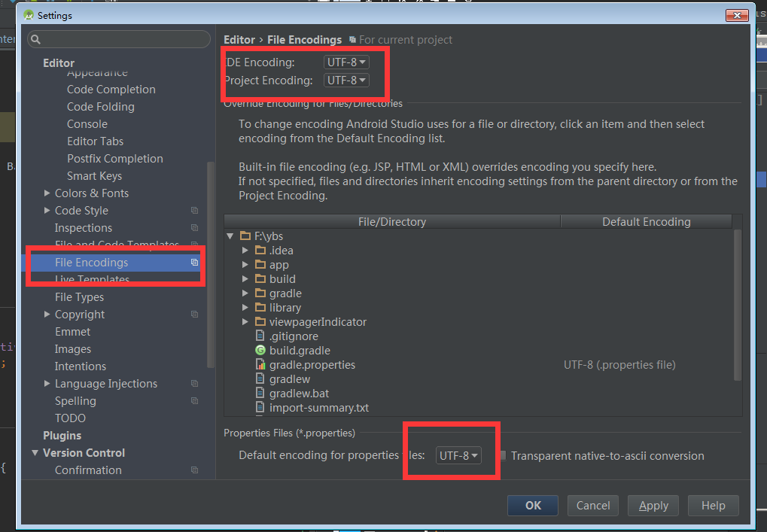Click Editor in the breadcrumb header
The width and height of the screenshot is (767, 532).
[239, 40]
